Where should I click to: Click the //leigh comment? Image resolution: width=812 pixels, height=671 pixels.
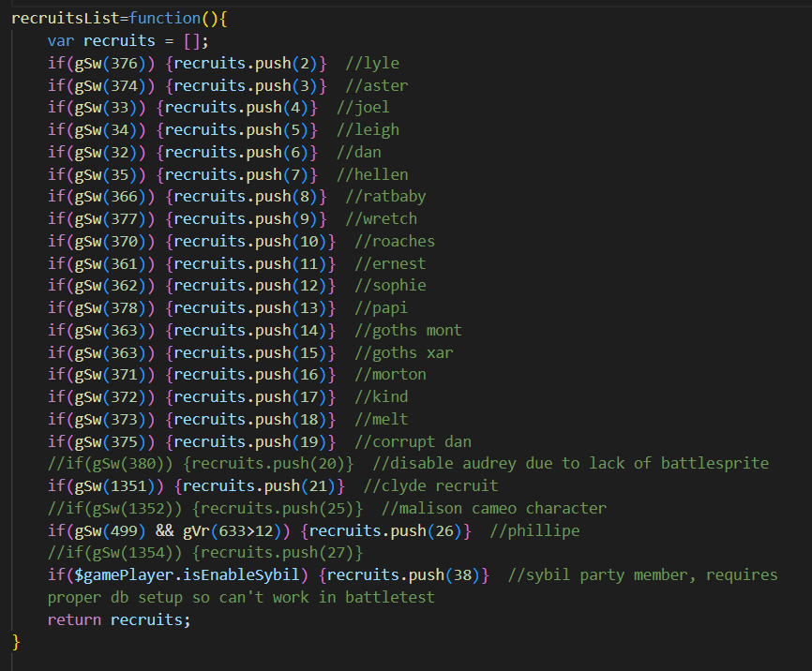(368, 129)
